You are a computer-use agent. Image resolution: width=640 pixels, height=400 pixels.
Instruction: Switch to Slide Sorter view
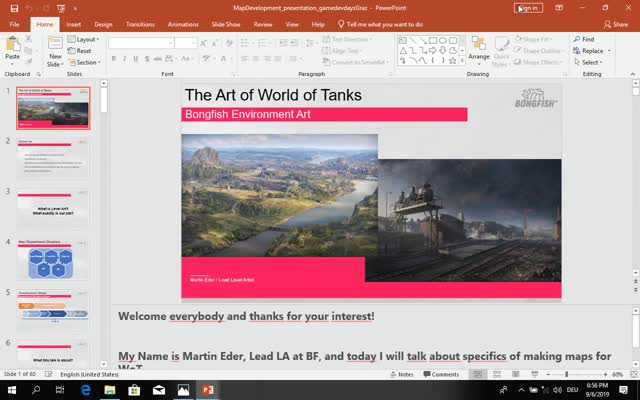497,374
